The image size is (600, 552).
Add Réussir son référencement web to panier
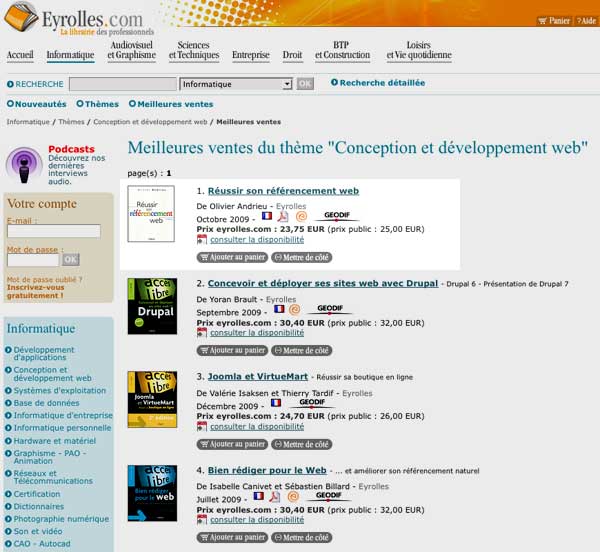(x=232, y=257)
